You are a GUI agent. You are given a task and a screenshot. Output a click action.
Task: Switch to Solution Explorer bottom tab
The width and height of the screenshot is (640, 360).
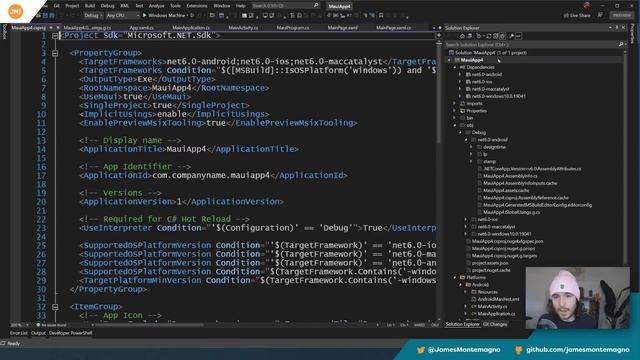coord(462,324)
